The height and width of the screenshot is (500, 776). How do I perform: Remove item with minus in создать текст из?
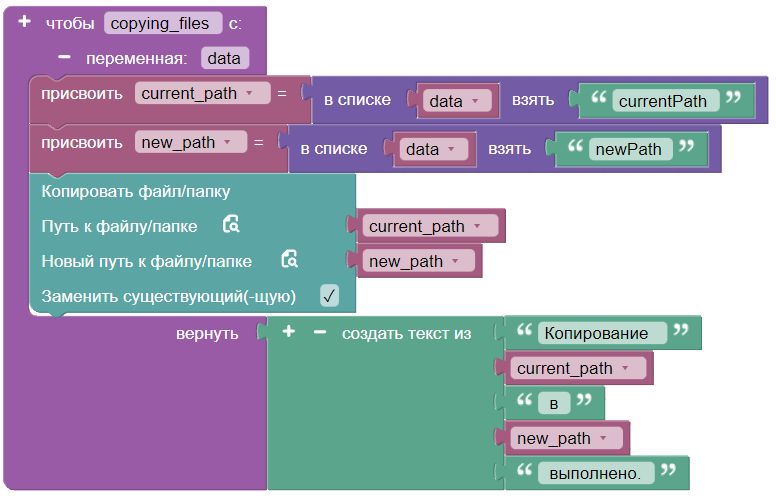[x=320, y=332]
